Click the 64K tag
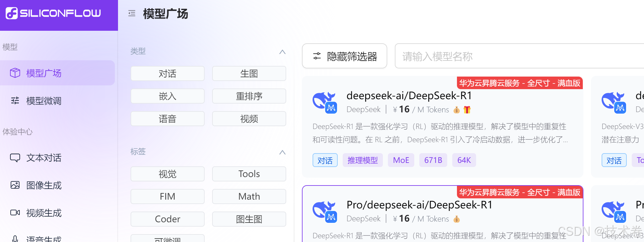Image resolution: width=644 pixels, height=242 pixels. 464,160
